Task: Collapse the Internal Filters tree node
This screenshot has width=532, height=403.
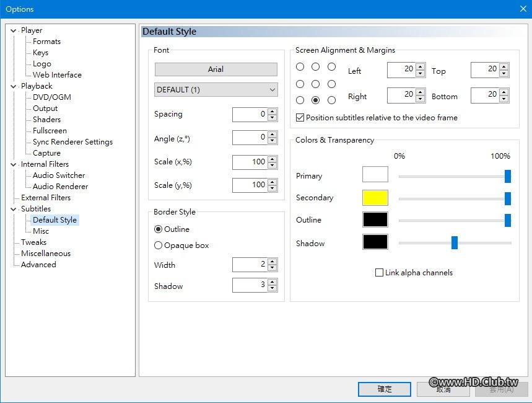Action: pyautogui.click(x=13, y=164)
